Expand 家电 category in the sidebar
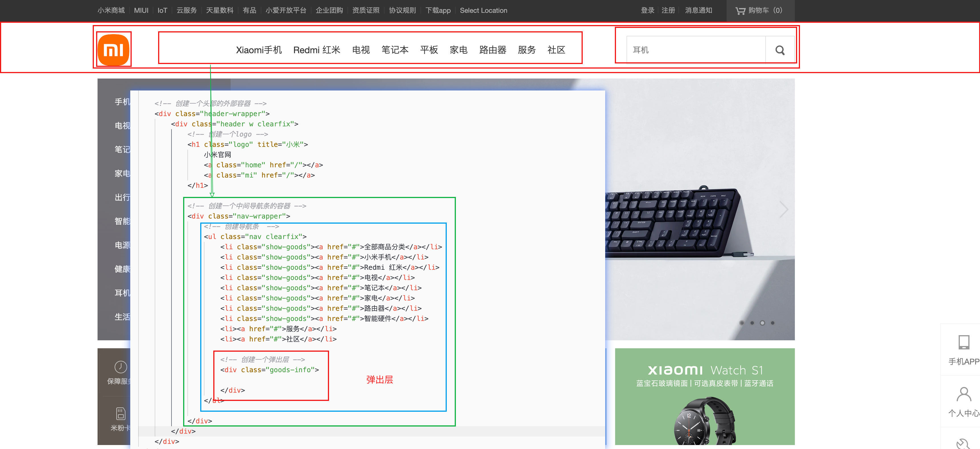Image resolution: width=980 pixels, height=449 pixels. click(122, 173)
